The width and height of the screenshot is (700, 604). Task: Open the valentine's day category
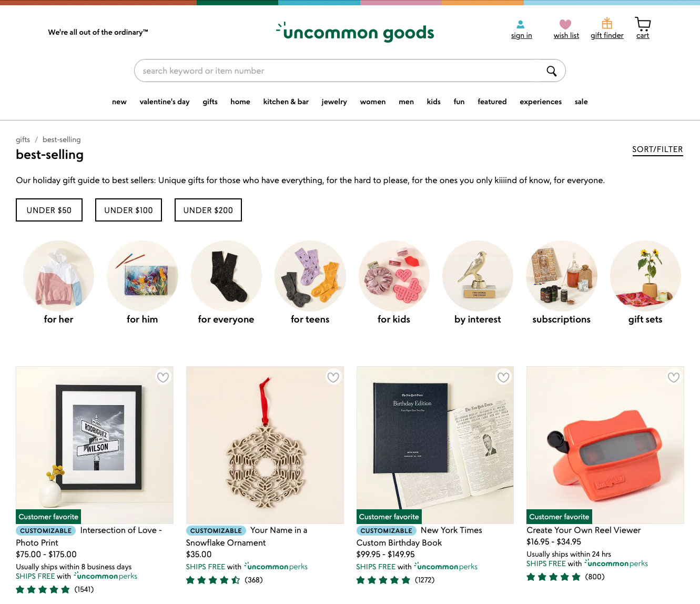coord(165,102)
